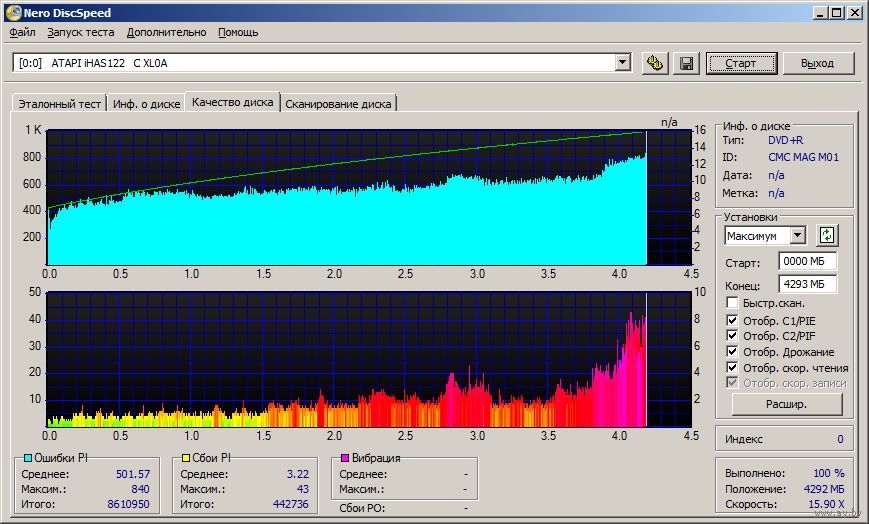Click the Старт field showing 0000 МБ
Image resolution: width=869 pixels, height=524 pixels.
pyautogui.click(x=807, y=261)
